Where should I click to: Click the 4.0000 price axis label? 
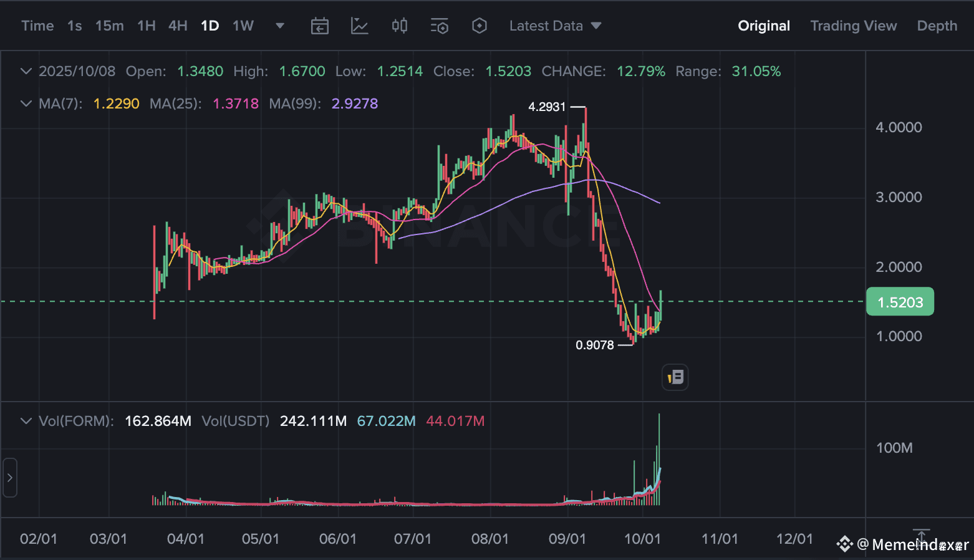coord(899,127)
